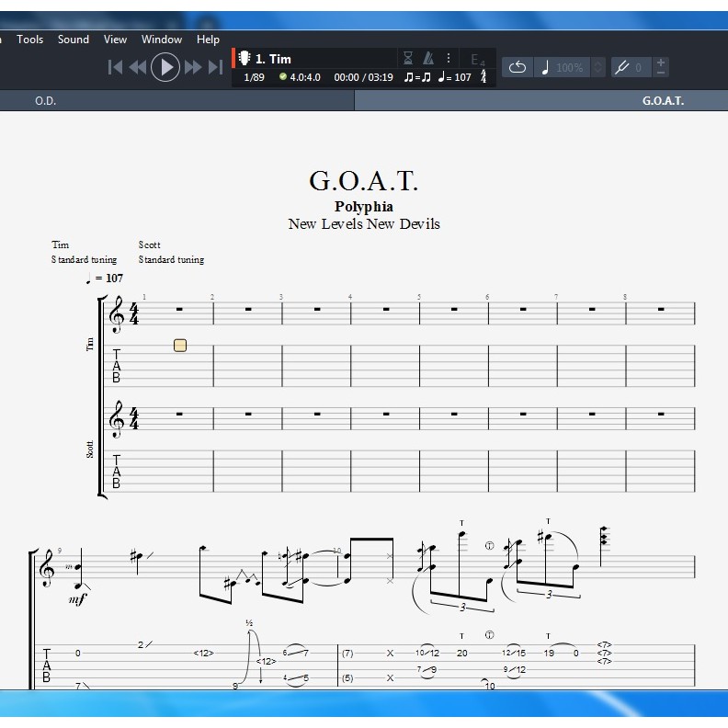
Task: Open the 1. Tim track selector
Action: [x=314, y=59]
